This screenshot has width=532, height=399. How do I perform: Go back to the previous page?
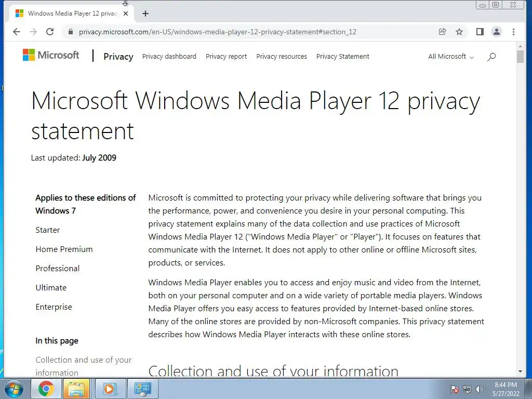[16, 32]
